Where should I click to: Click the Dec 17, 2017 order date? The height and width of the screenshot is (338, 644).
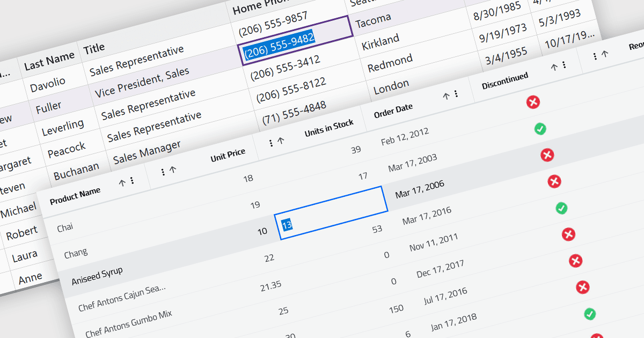coord(441,269)
